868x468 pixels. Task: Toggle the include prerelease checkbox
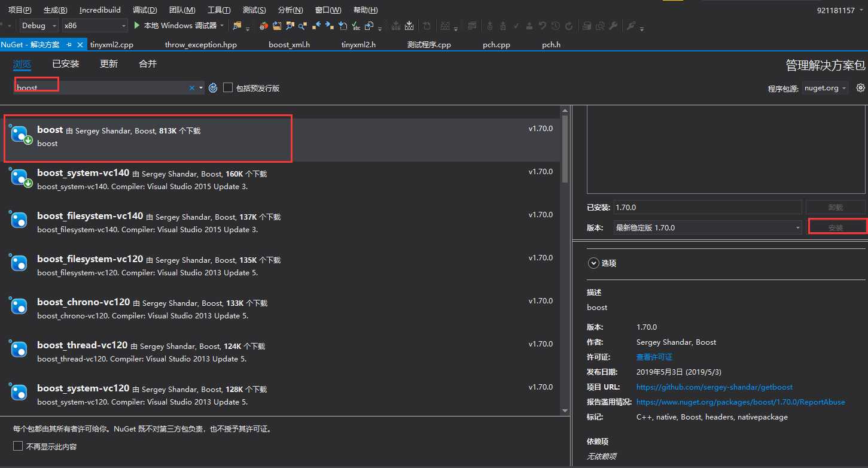point(228,87)
